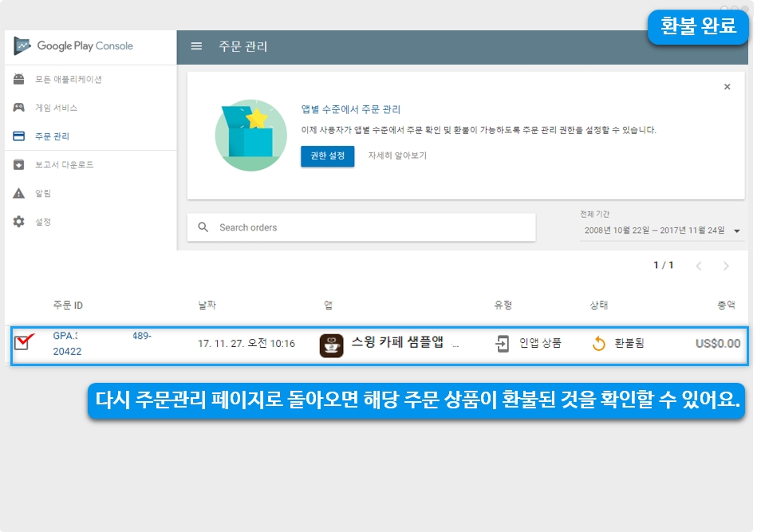Screen dimensions: 761x532
Task: Open the hamburger navigation menu
Action: pyautogui.click(x=196, y=46)
